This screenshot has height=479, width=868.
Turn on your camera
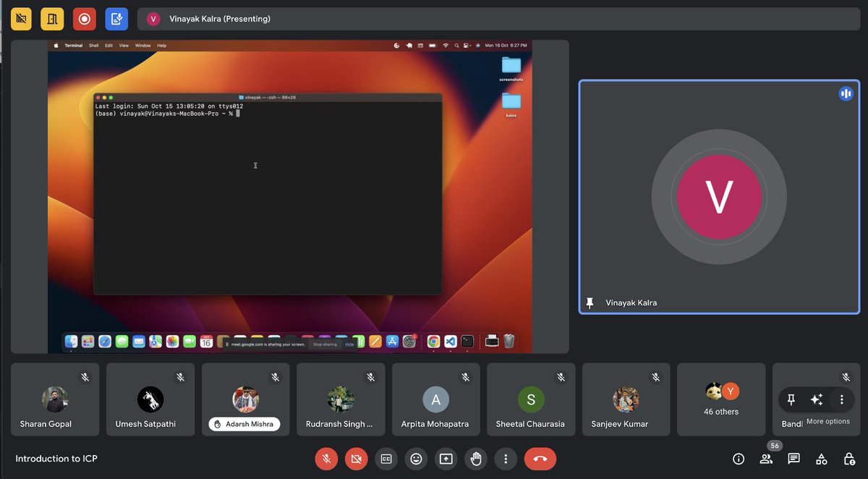pyautogui.click(x=356, y=459)
